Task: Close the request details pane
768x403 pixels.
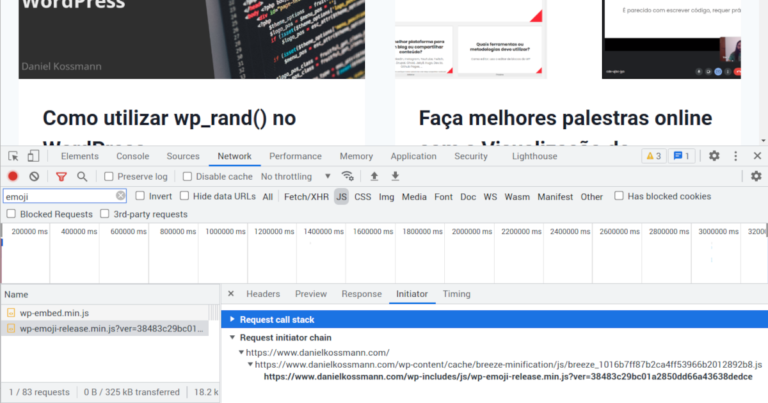Action: pos(231,294)
